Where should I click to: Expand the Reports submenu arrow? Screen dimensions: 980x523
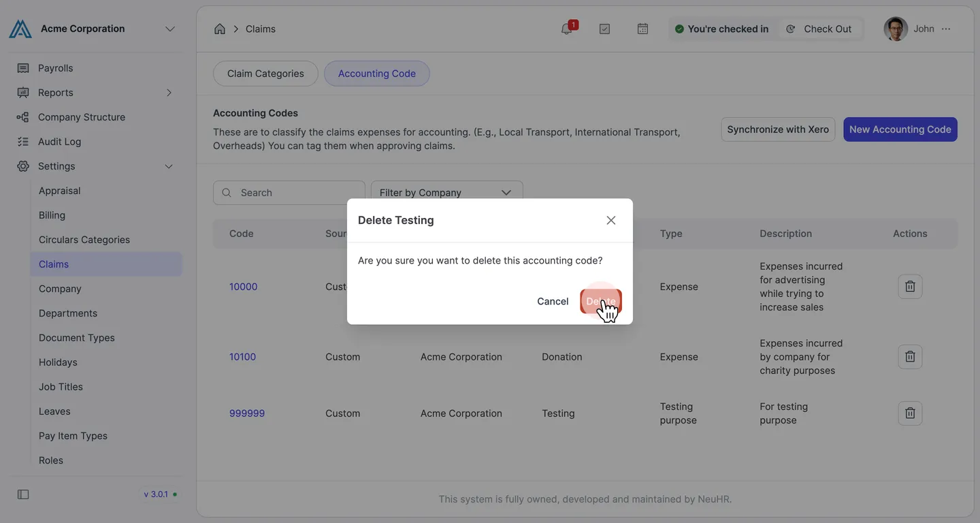169,93
